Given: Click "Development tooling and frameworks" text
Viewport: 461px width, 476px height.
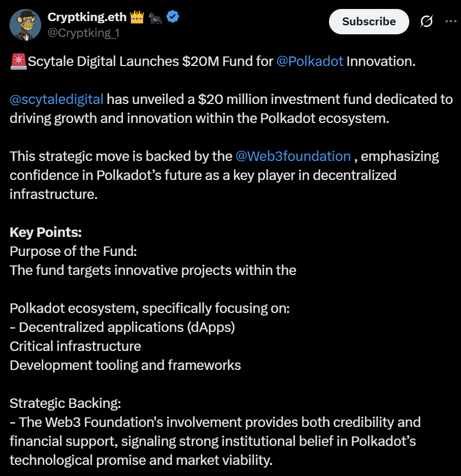Looking at the screenshot, I should coord(125,365).
